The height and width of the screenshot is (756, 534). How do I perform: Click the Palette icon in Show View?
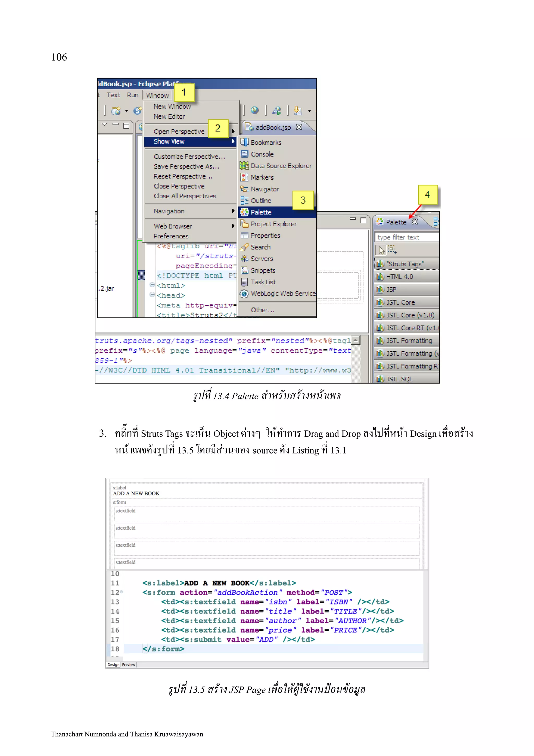tap(245, 212)
